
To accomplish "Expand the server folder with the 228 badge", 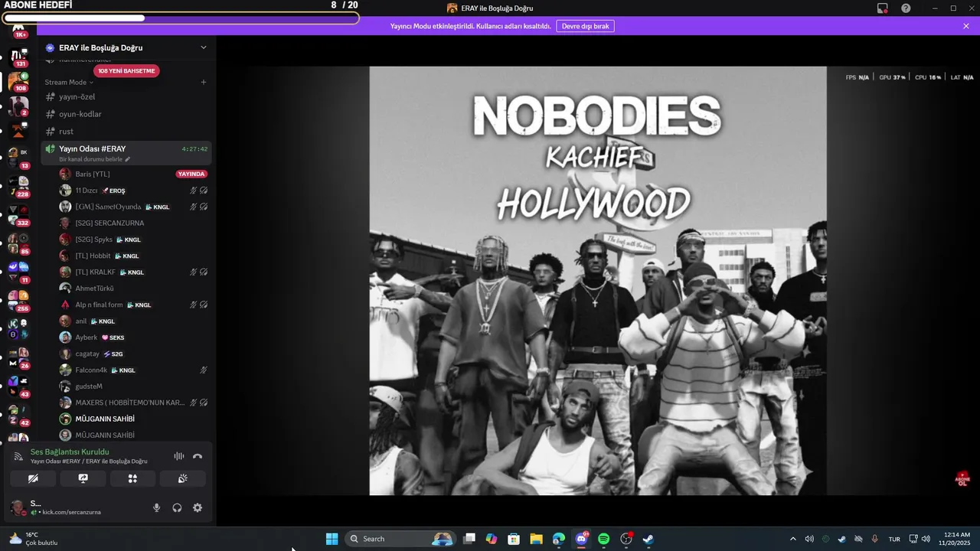I will [18, 186].
